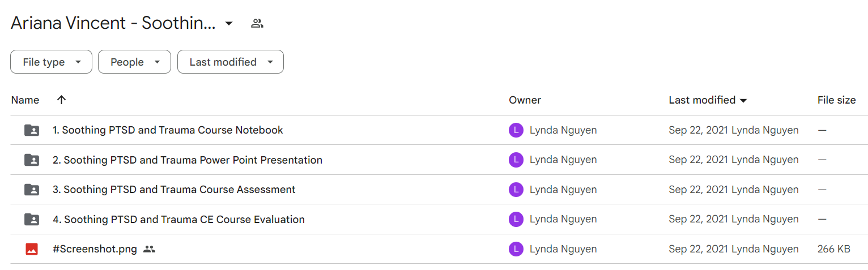This screenshot has height=270, width=868.
Task: Expand the folder title dropdown arrow
Action: (229, 23)
